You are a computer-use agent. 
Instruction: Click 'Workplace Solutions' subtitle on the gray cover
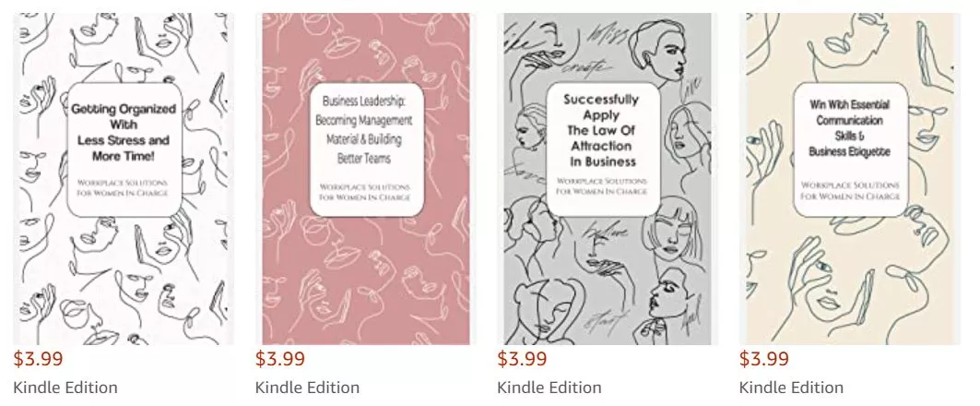click(x=601, y=186)
